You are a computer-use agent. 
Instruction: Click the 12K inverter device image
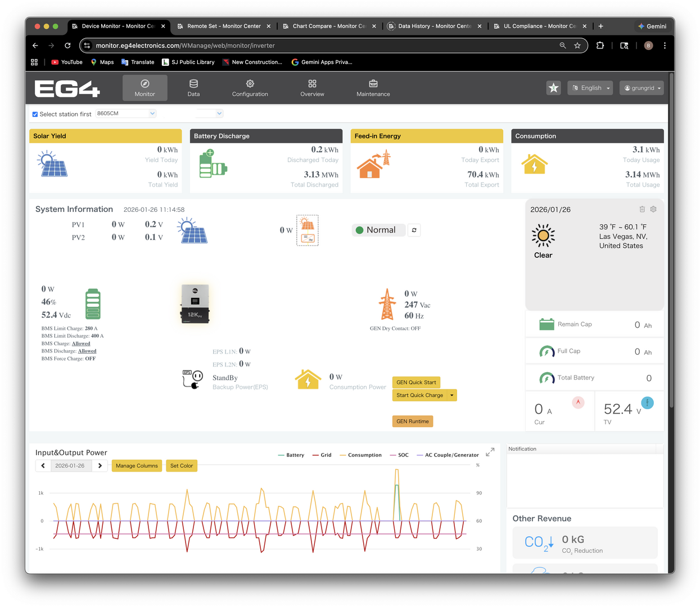pos(195,304)
